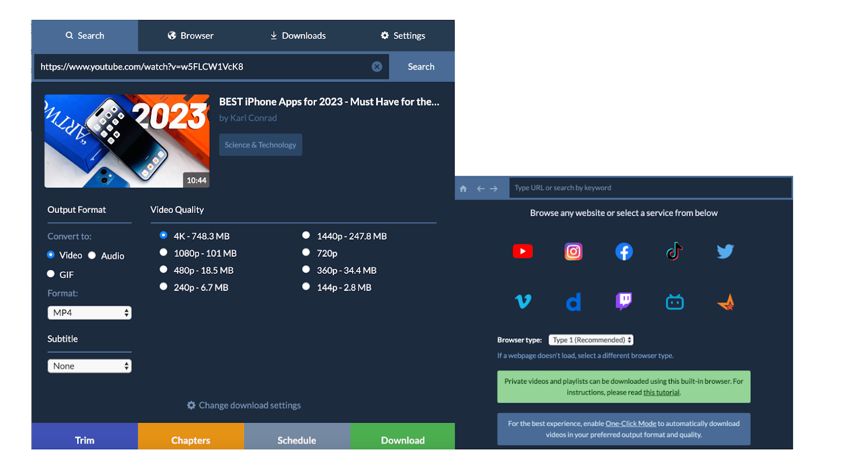Click the Science & Technology tag
This screenshot has height=465, width=868.
tap(260, 145)
